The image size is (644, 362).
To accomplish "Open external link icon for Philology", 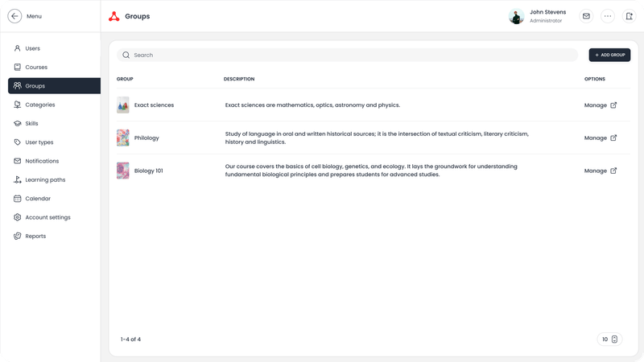I will 613,138.
